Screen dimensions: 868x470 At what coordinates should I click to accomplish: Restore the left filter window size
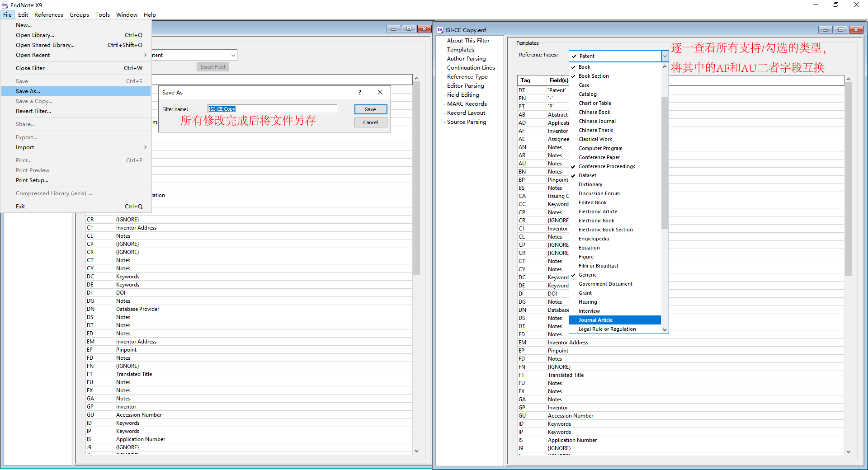tap(409, 29)
